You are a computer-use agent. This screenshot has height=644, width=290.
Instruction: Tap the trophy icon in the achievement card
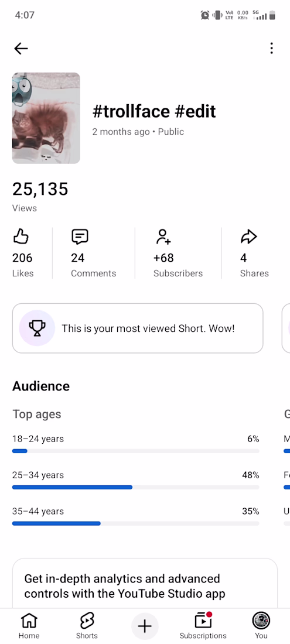(37, 328)
